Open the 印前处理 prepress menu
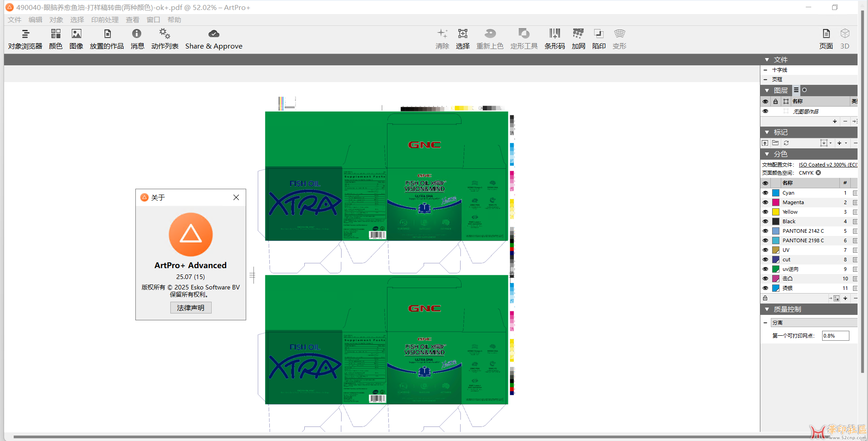 (105, 20)
